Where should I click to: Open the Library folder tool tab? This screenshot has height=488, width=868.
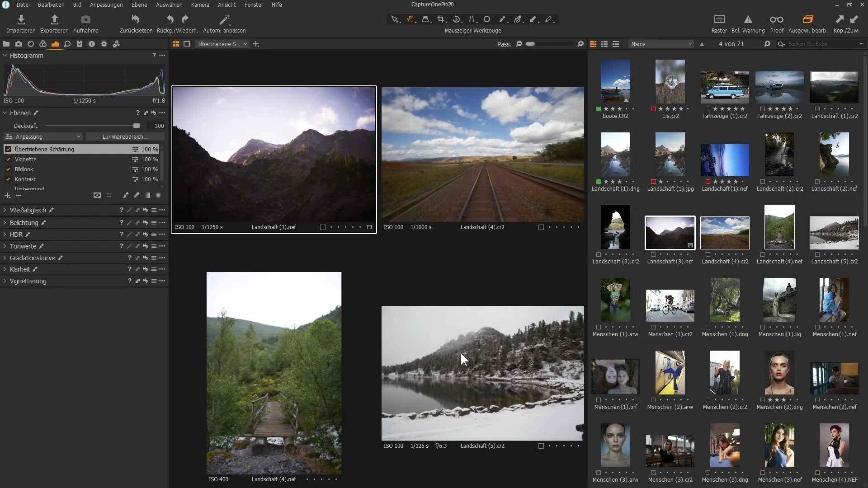coord(6,44)
